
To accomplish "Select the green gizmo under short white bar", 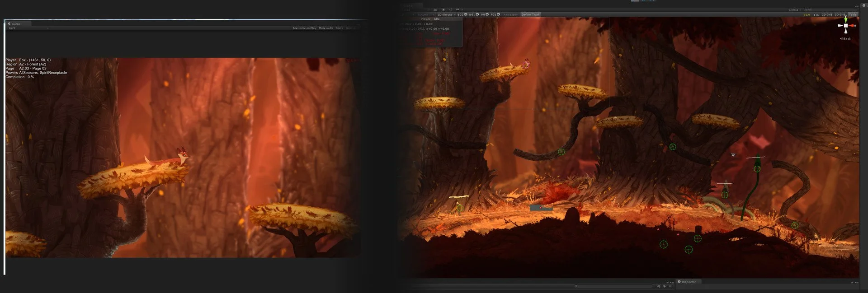I will [724, 195].
